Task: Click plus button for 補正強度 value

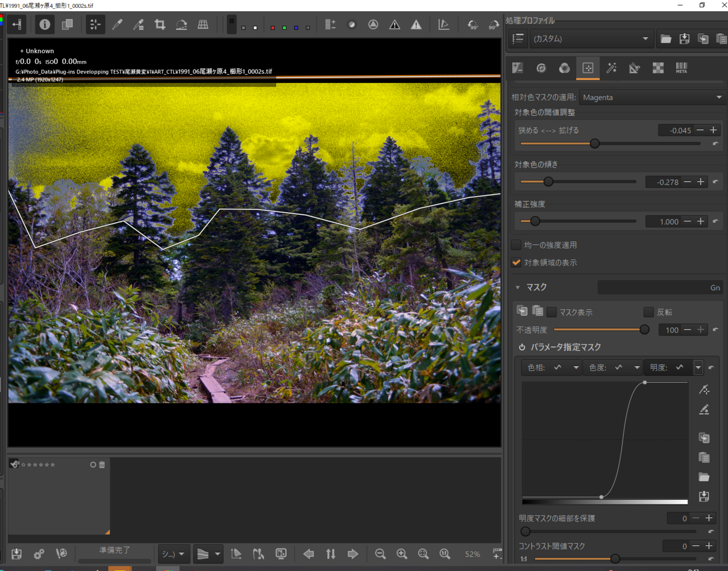Action: [x=701, y=221]
